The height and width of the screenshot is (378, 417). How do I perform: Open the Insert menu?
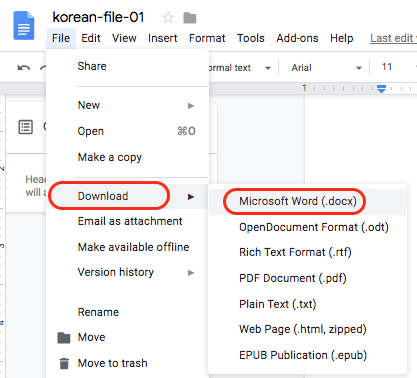[163, 38]
